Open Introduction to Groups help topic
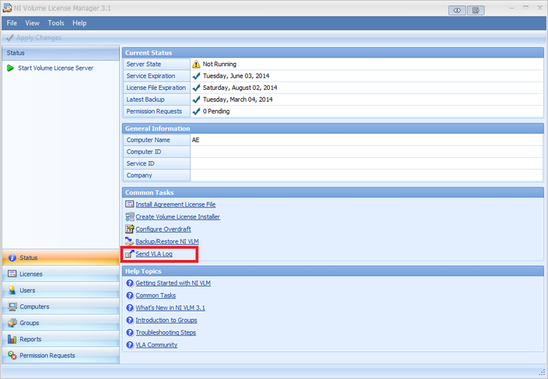Screen dimensions: 548x379 pyautogui.click(x=166, y=320)
